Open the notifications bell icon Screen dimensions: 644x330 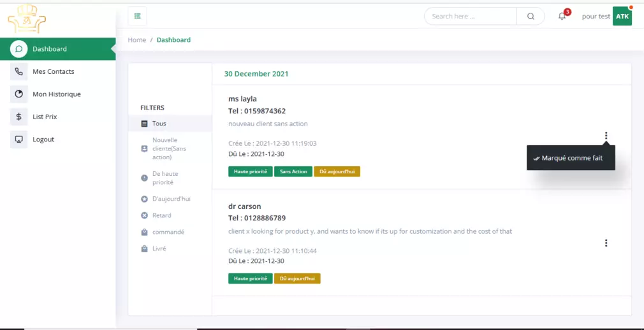562,17
